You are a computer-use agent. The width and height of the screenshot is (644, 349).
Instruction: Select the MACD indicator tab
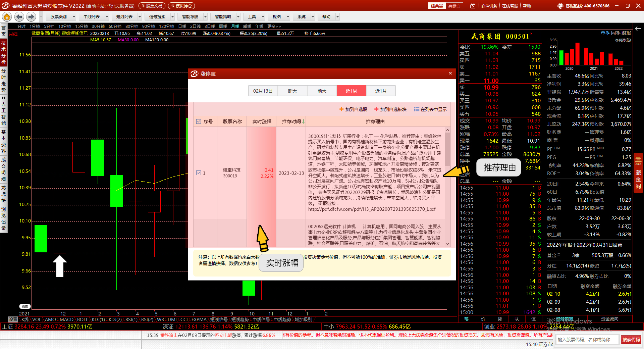pyautogui.click(x=66, y=319)
